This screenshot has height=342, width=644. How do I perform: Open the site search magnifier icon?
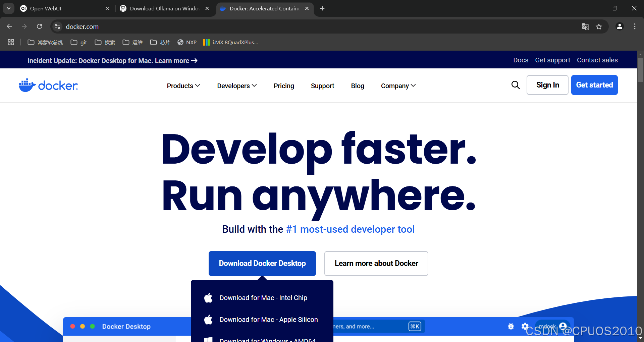pyautogui.click(x=516, y=85)
